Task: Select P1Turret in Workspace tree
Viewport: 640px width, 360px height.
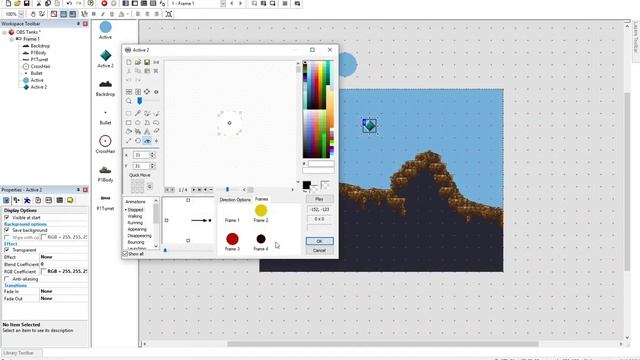Action: tap(39, 60)
